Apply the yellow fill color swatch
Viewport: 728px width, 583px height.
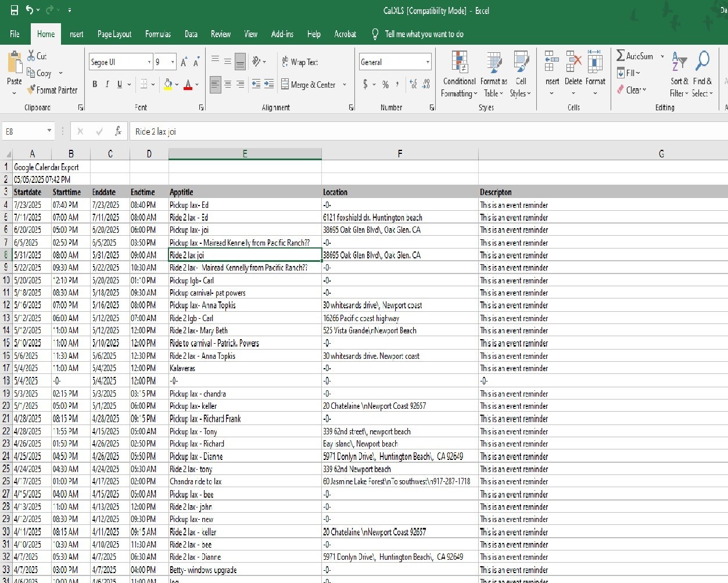pyautogui.click(x=168, y=85)
